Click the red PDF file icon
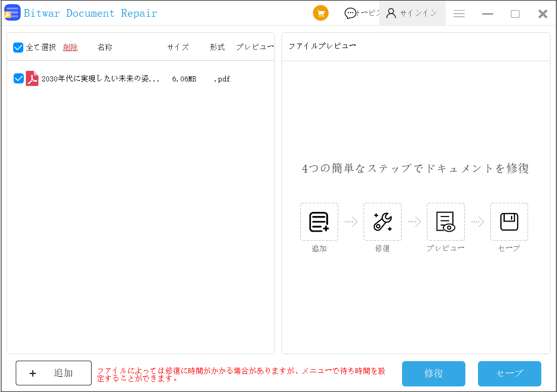The width and height of the screenshot is (557, 392). (x=32, y=78)
